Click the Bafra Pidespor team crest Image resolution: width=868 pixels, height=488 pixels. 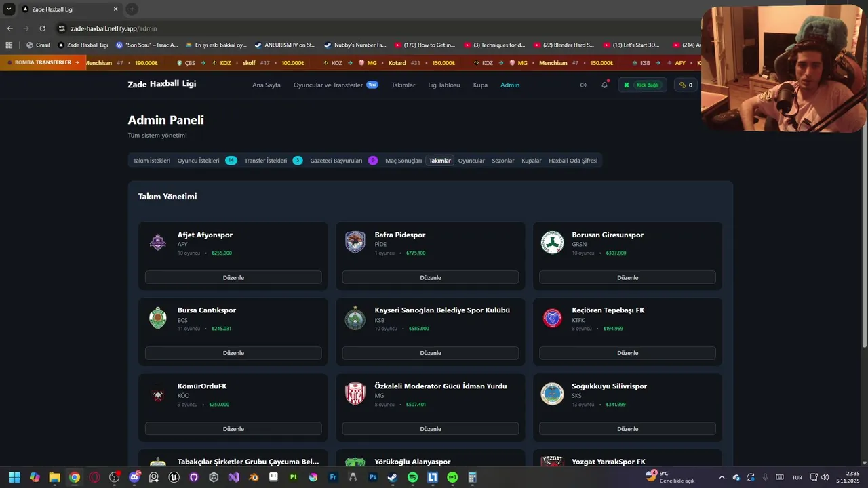pos(355,243)
